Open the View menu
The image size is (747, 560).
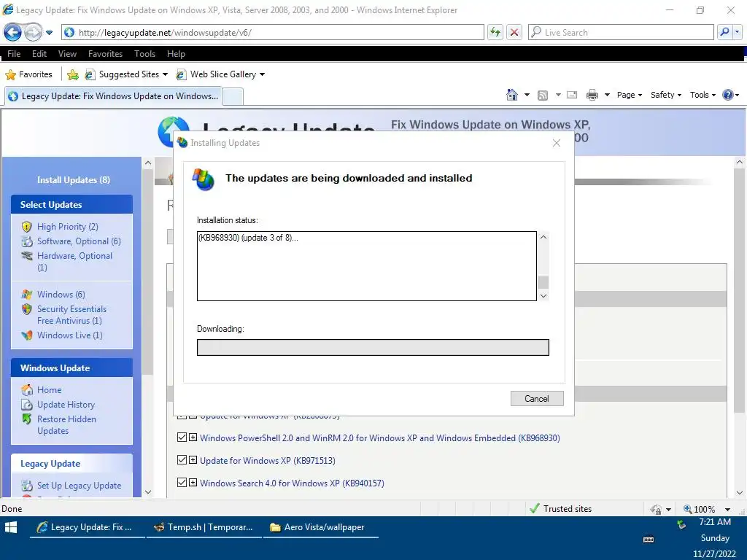click(67, 54)
